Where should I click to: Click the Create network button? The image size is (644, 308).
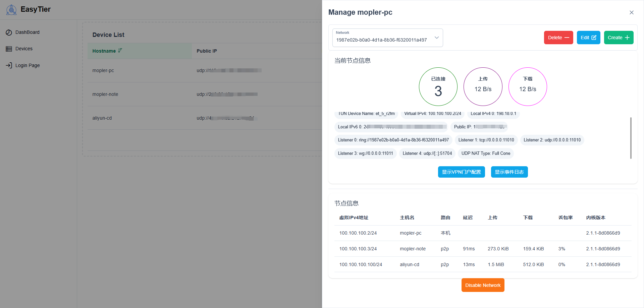pos(619,38)
